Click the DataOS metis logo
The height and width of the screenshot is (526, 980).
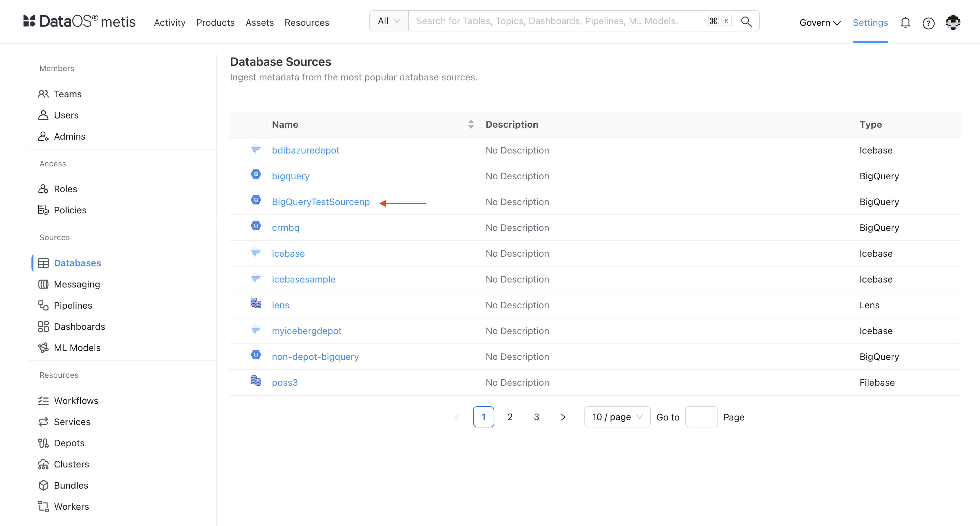(79, 22)
